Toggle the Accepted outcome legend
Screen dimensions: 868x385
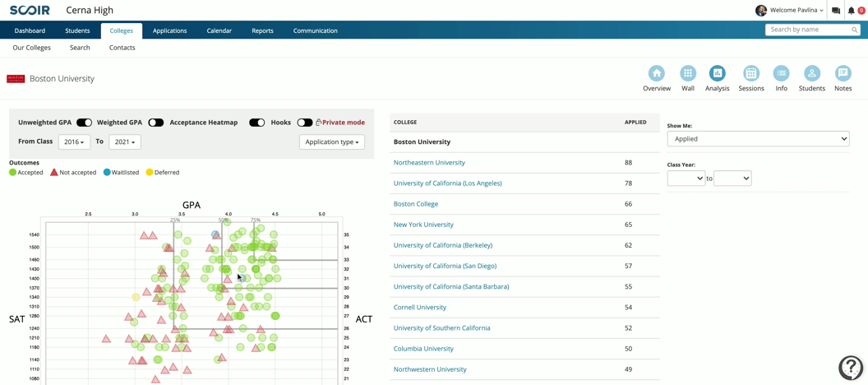(26, 172)
